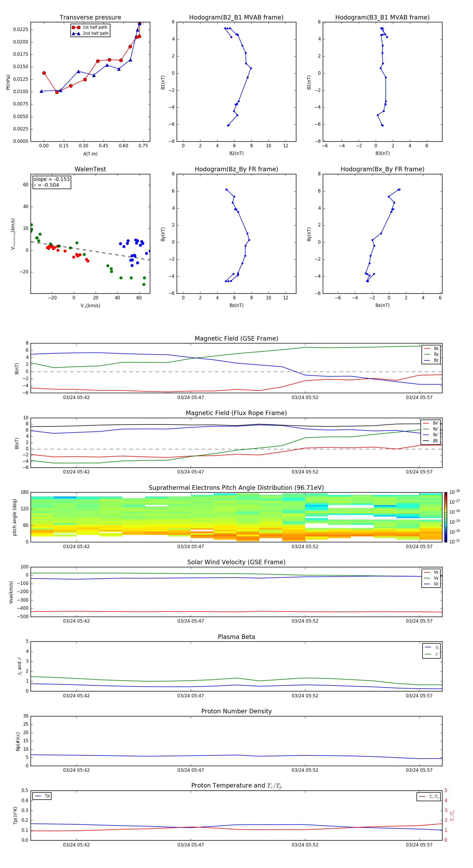Click the 'A(T·m)' x-axis label
This screenshot has height=868, width=473.
pyautogui.click(x=90, y=154)
